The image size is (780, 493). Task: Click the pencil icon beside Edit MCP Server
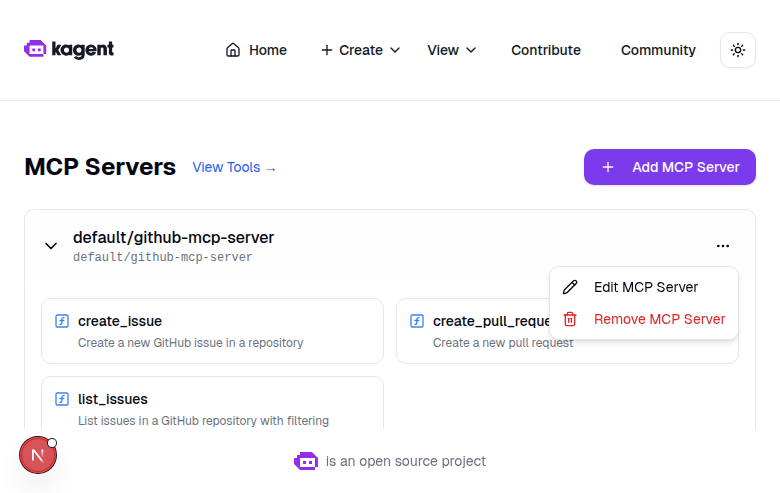pyautogui.click(x=570, y=287)
